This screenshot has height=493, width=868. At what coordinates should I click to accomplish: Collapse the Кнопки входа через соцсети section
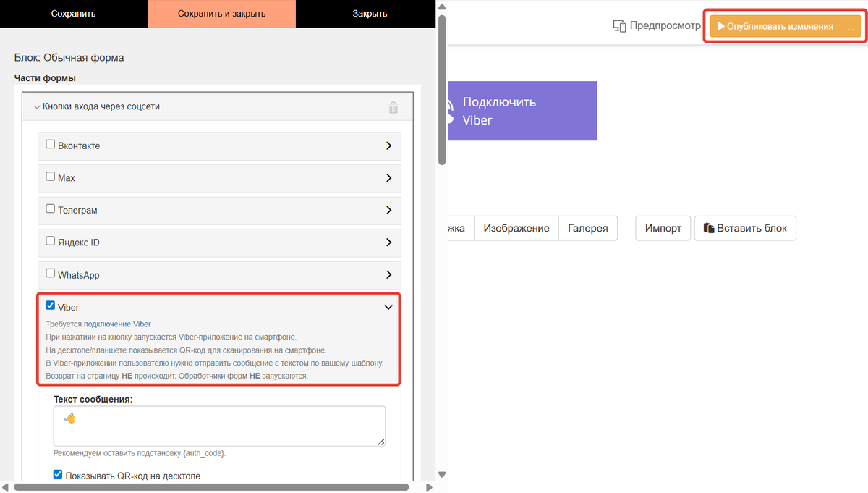[x=37, y=106]
